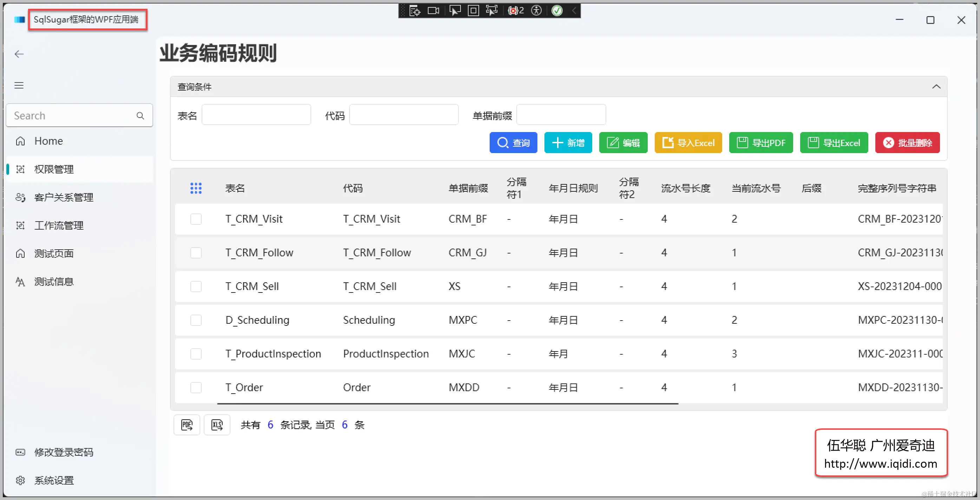Image resolution: width=980 pixels, height=500 pixels.
Task: Click the grid dots select-all icon in table header
Action: [196, 188]
